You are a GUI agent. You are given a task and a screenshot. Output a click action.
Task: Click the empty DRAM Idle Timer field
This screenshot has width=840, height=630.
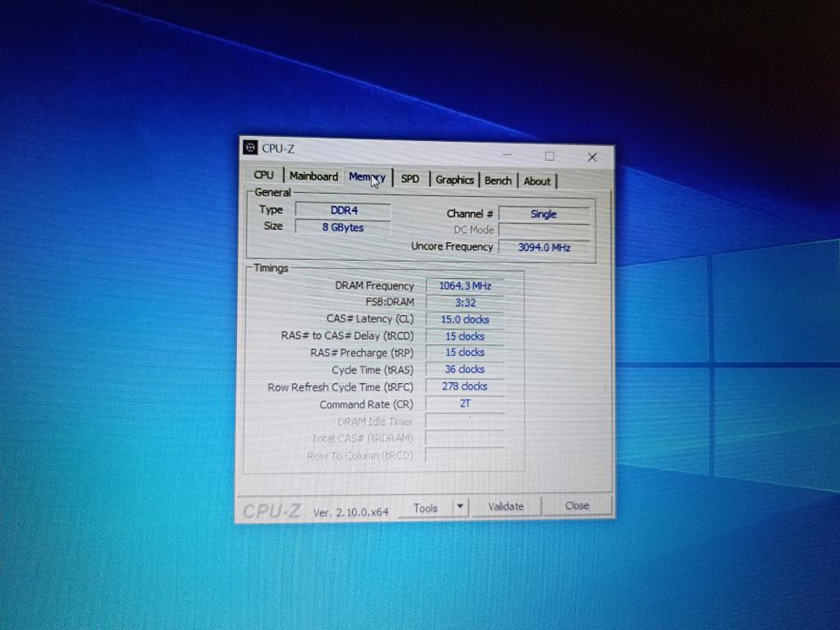465,421
